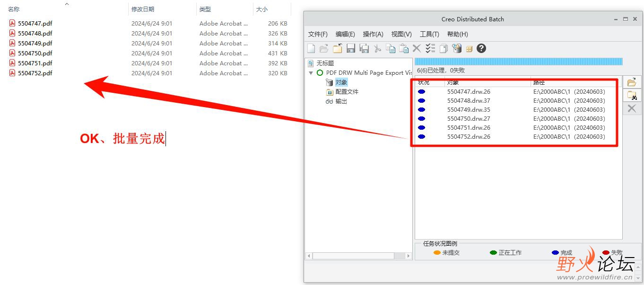This screenshot has height=285, width=644.
Task: Click the Paste clipboard icon
Action: [404, 48]
